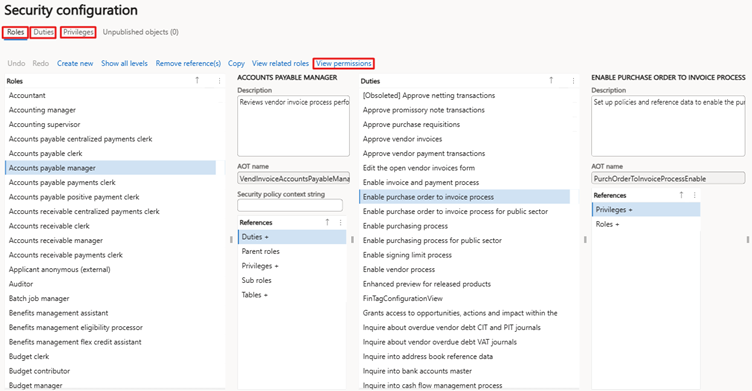
Task: Select Privileges in duty References
Action: pyautogui.click(x=646, y=210)
